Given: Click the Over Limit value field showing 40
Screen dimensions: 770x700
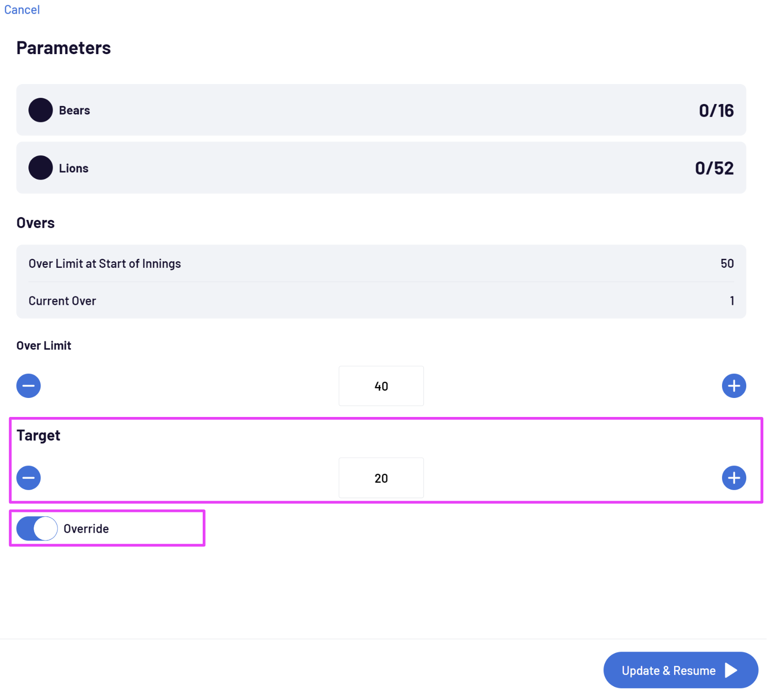Looking at the screenshot, I should pyautogui.click(x=381, y=386).
